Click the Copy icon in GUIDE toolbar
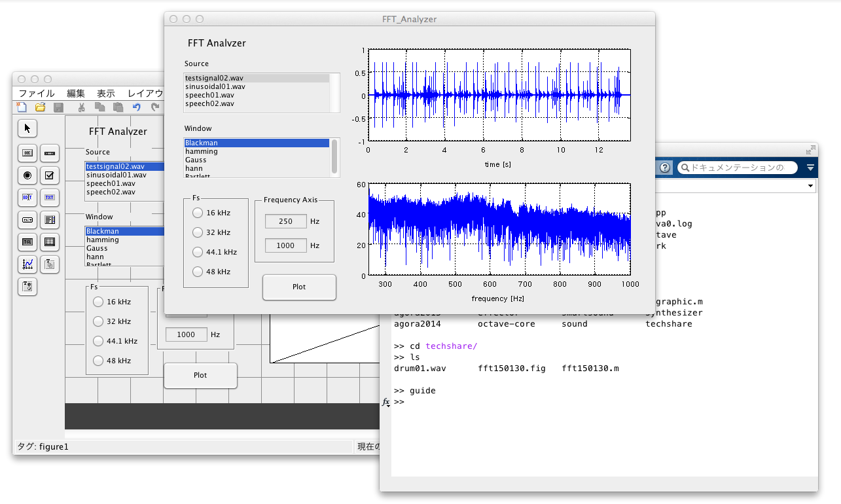841x504 pixels. coord(99,107)
